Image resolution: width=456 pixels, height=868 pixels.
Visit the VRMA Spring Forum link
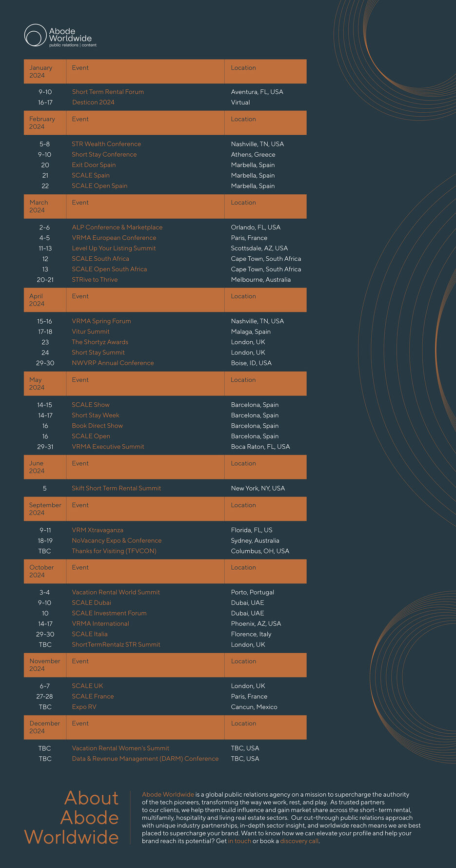[x=101, y=321]
